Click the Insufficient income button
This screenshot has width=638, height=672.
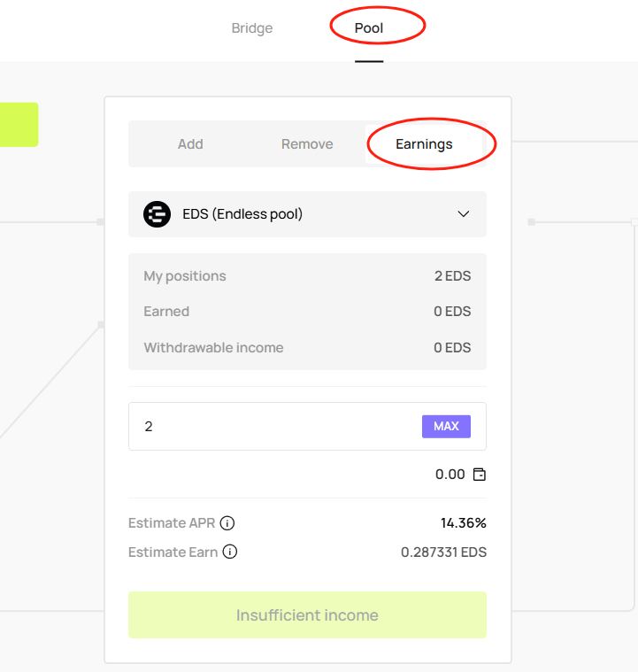307,615
